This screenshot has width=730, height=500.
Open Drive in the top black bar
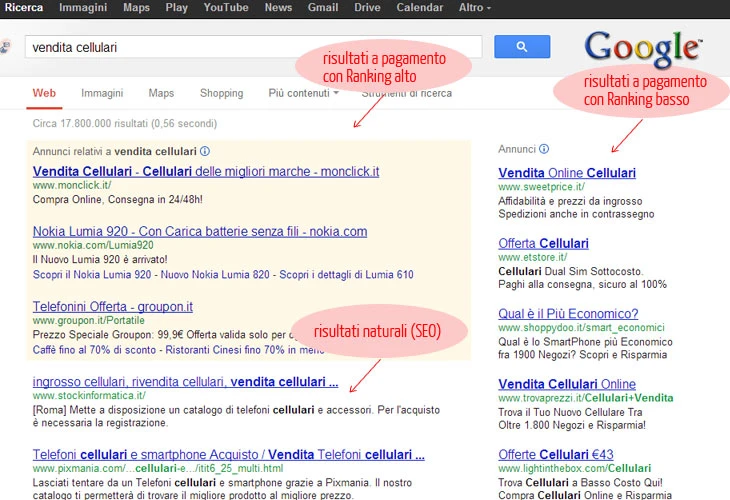click(367, 7)
